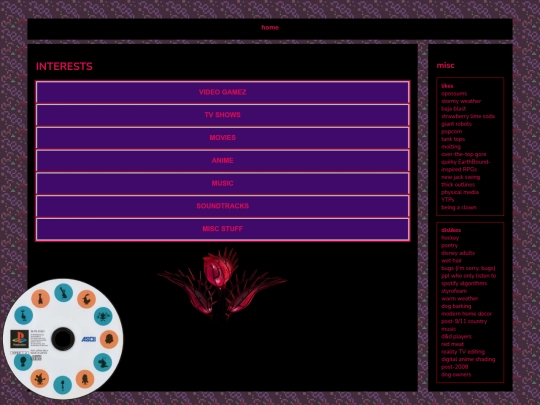Click the PlayStation logo on the disc
Viewport: 540px width, 405px height.
click(x=19, y=339)
